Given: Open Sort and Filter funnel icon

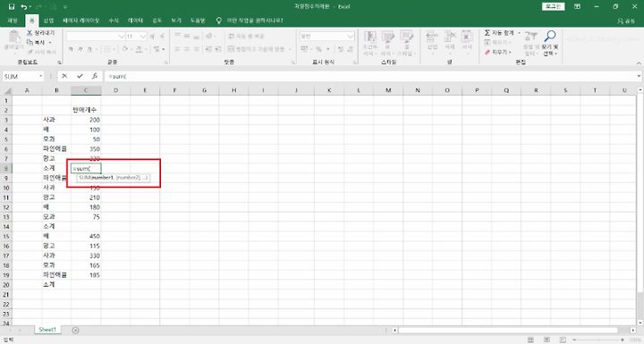Looking at the screenshot, I should point(530,36).
